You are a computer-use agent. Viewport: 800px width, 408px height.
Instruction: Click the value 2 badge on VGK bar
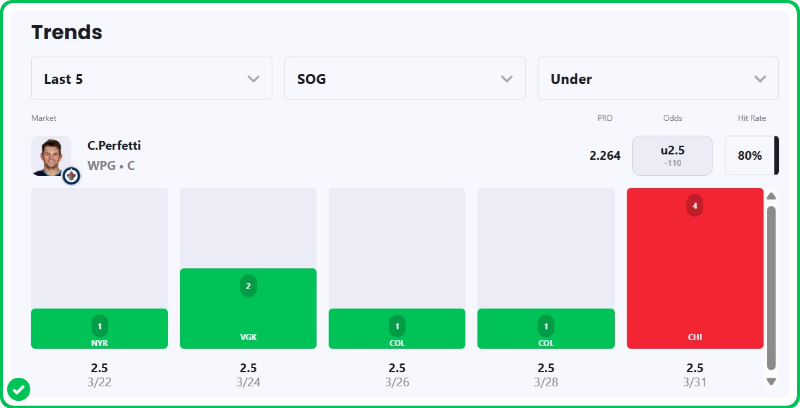(x=248, y=286)
